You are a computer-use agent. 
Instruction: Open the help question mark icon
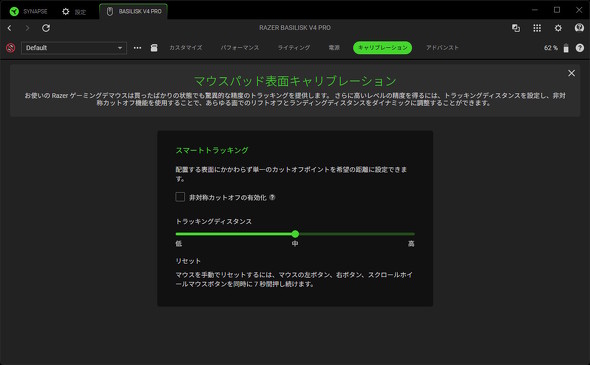pos(580,48)
